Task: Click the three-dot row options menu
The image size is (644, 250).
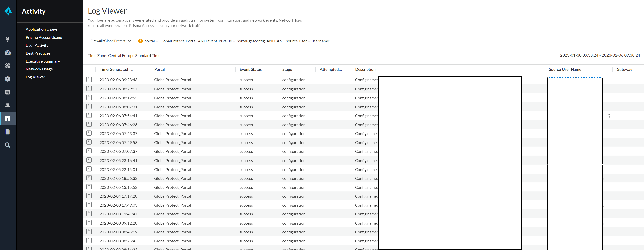Action: click(609, 116)
